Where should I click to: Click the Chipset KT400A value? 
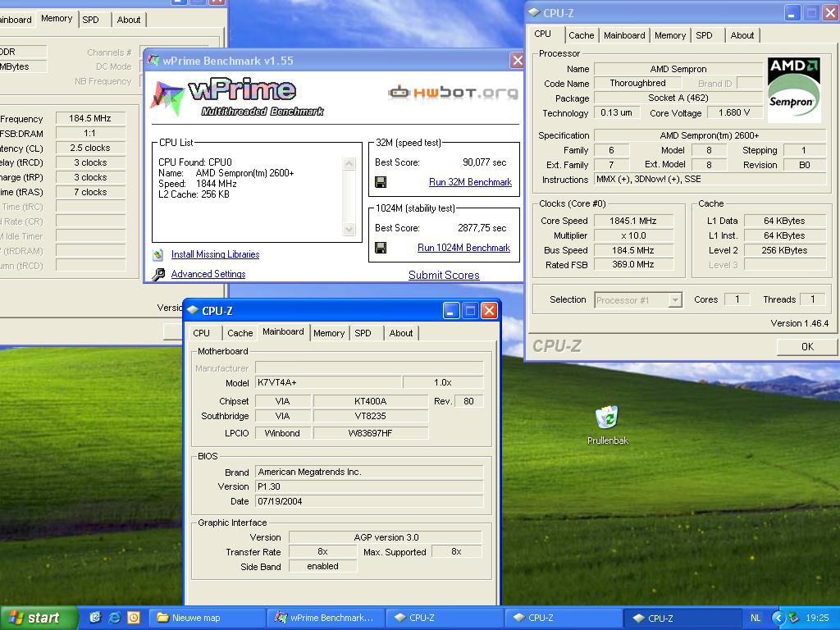point(370,401)
